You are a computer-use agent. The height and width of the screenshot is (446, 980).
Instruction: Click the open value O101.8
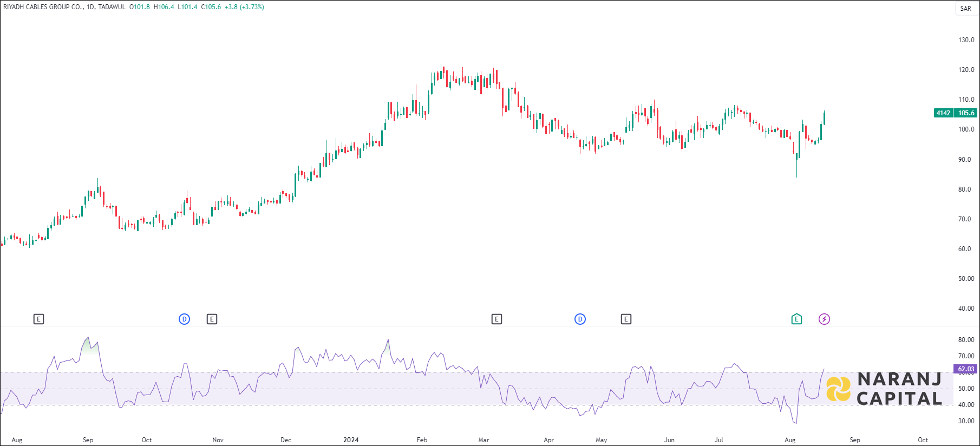pos(140,7)
